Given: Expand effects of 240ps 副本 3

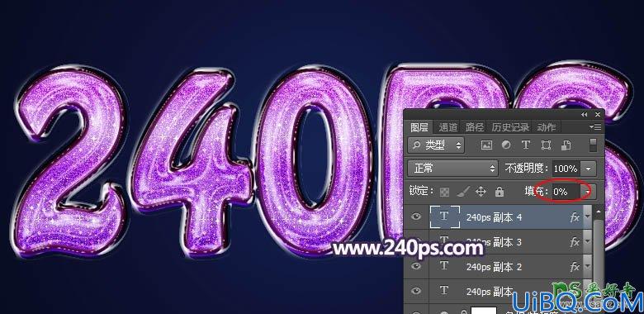Looking at the screenshot, I should coord(587,241).
